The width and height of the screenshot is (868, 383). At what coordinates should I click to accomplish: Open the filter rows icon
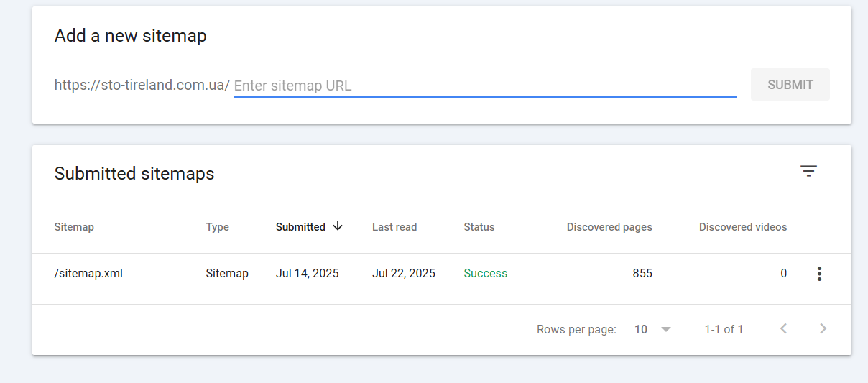tap(808, 171)
